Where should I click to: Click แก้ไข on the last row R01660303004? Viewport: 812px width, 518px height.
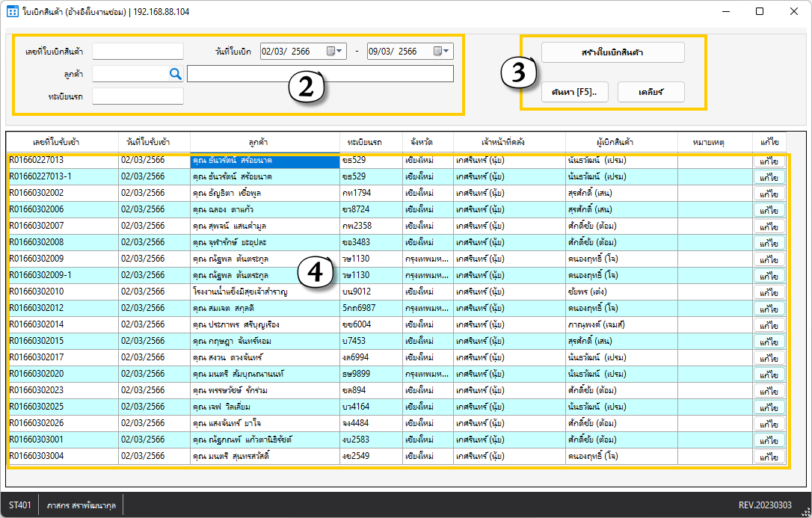(769, 457)
